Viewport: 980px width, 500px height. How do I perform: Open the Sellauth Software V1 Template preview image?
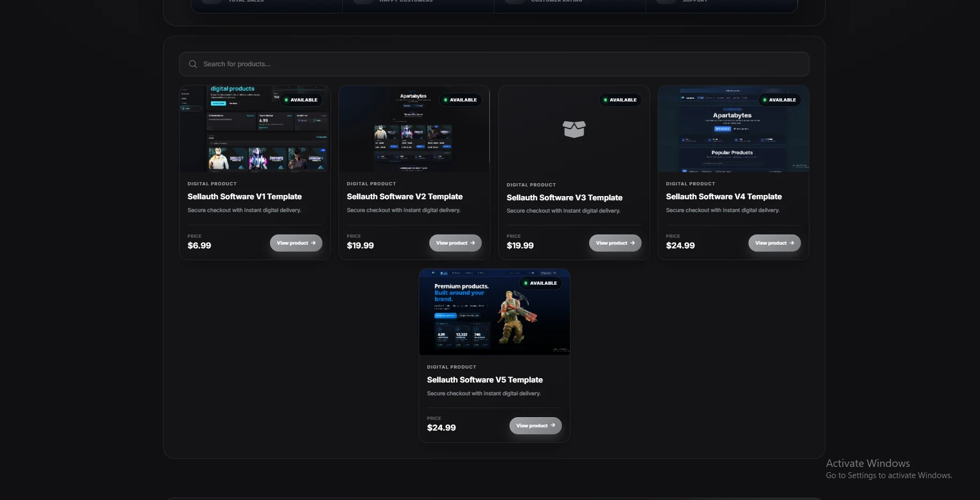(x=255, y=129)
